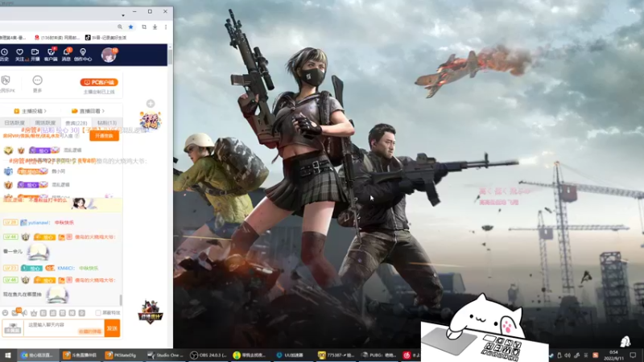Switch to 钻粉(13) tab
The width and height of the screenshot is (644, 362).
[107, 123]
